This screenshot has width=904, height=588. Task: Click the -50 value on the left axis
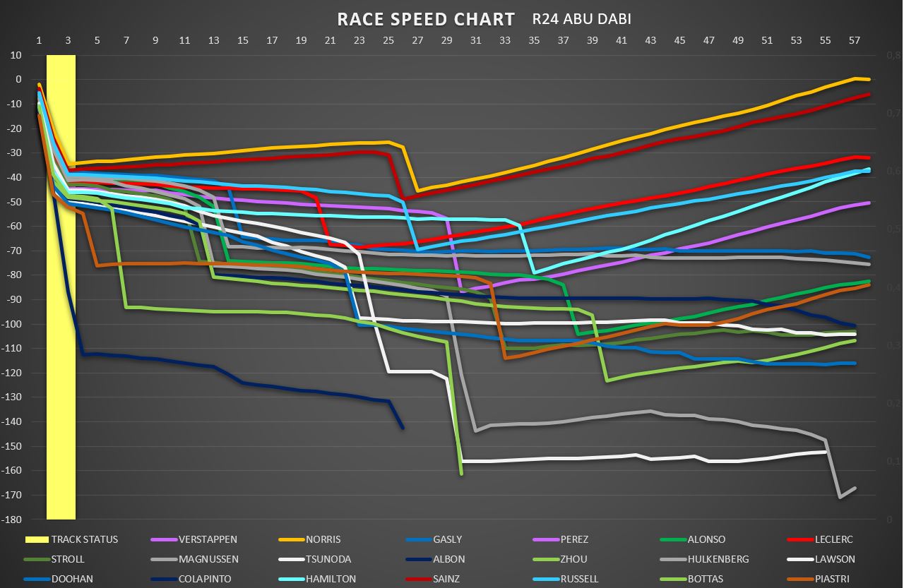15,202
